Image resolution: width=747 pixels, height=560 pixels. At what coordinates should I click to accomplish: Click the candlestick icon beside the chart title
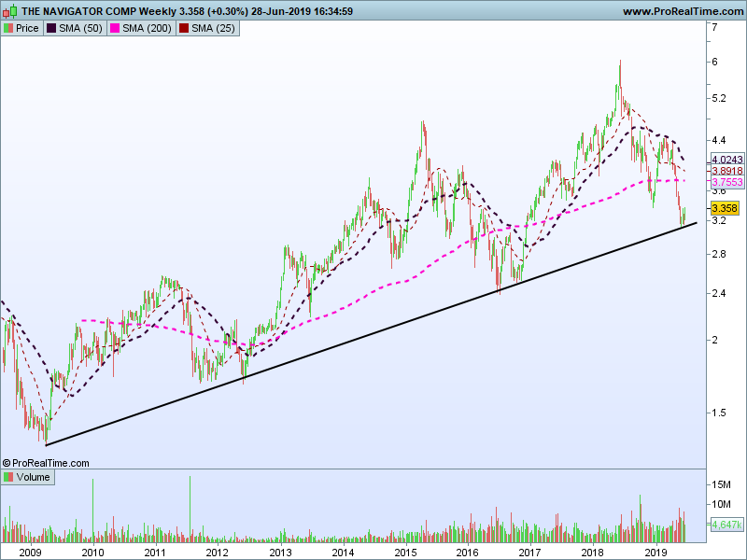[9, 11]
